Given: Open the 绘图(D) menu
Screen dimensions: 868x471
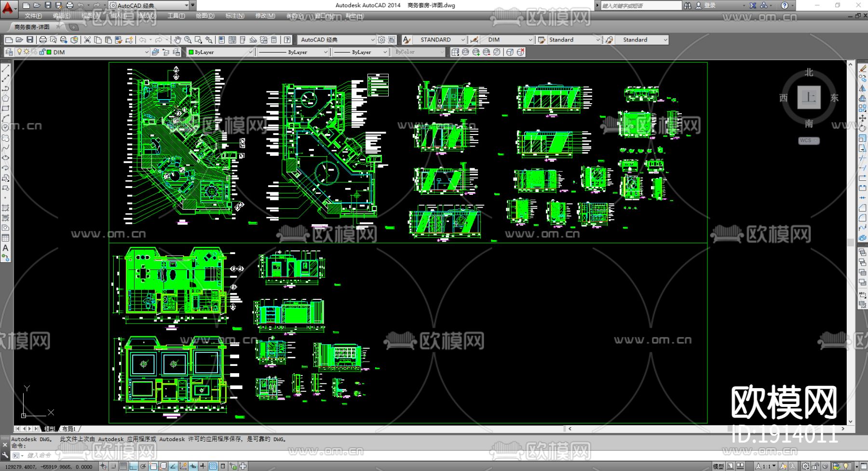Looking at the screenshot, I should [x=205, y=16].
